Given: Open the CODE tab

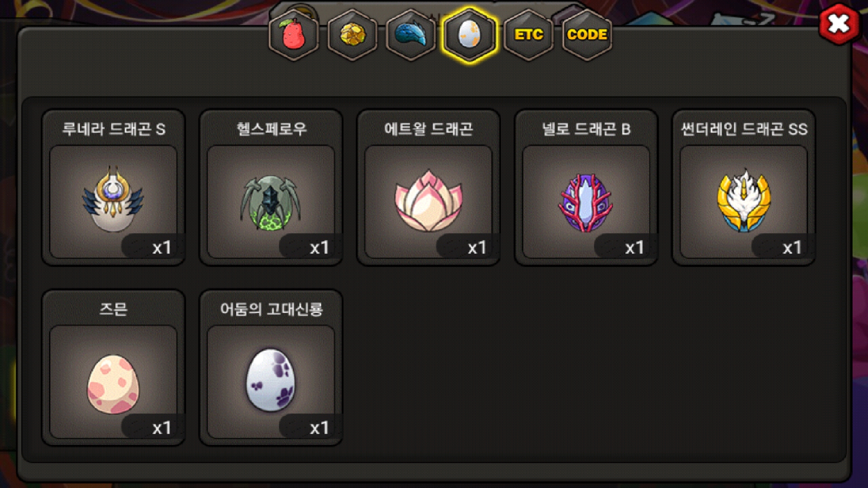Looking at the screenshot, I should (x=587, y=35).
